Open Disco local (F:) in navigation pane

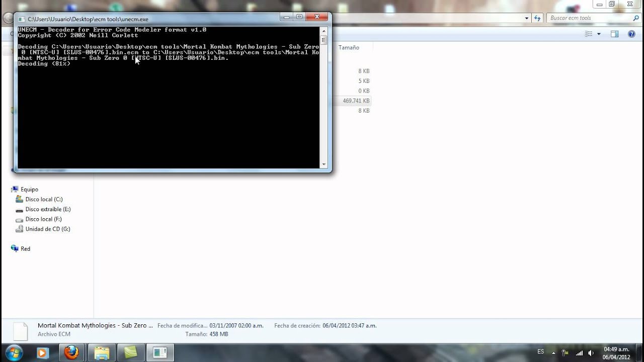[x=43, y=219]
